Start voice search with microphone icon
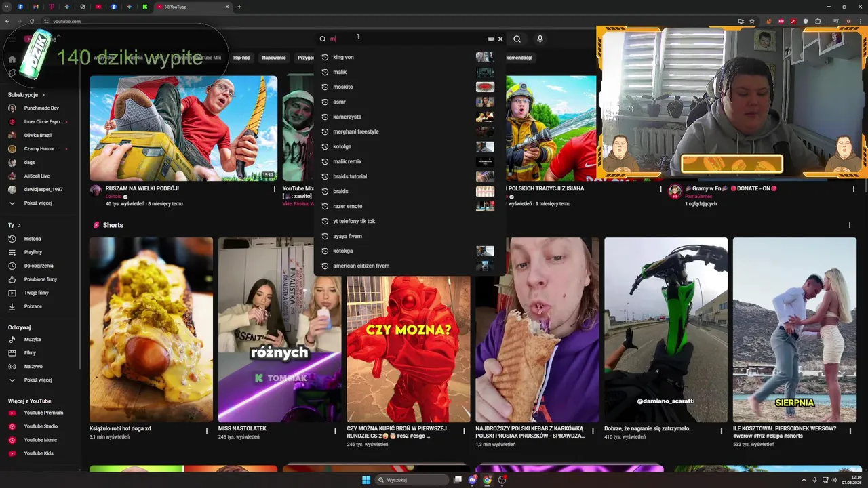 tap(540, 39)
